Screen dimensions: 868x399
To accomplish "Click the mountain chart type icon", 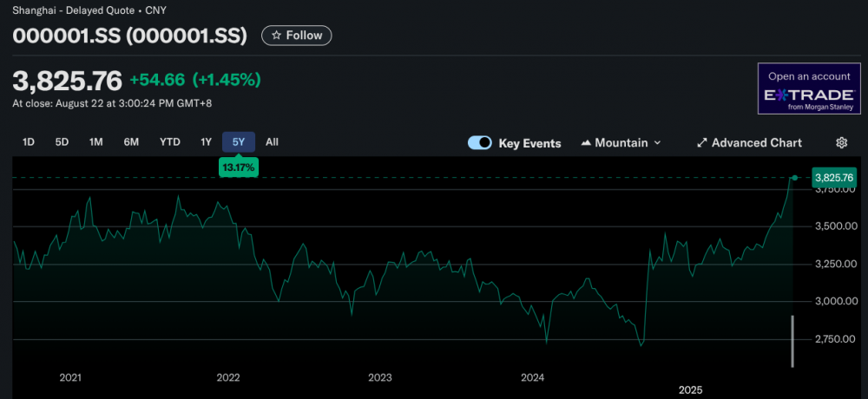I will [x=586, y=143].
